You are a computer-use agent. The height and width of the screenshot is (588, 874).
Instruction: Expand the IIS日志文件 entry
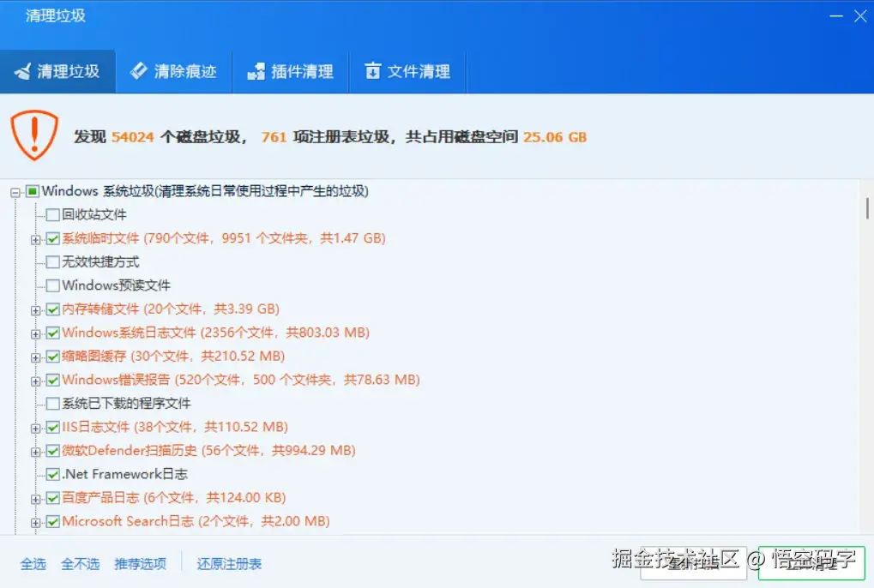click(x=37, y=427)
